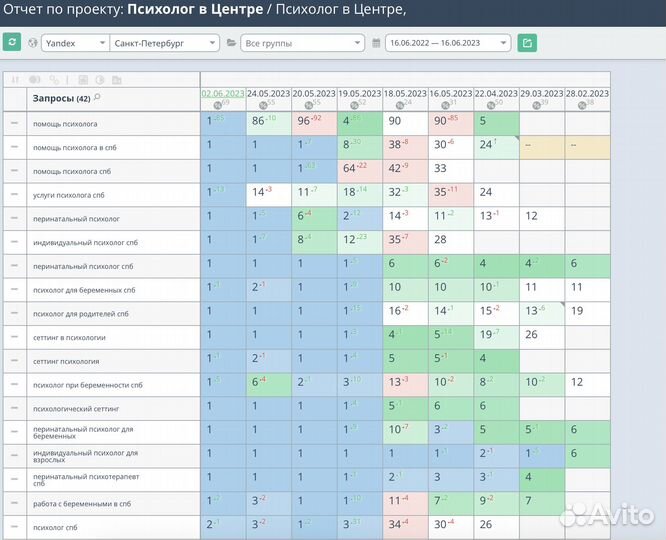Expand the Все группы dropdown
Viewport: 666px width, 540px height.
click(301, 43)
